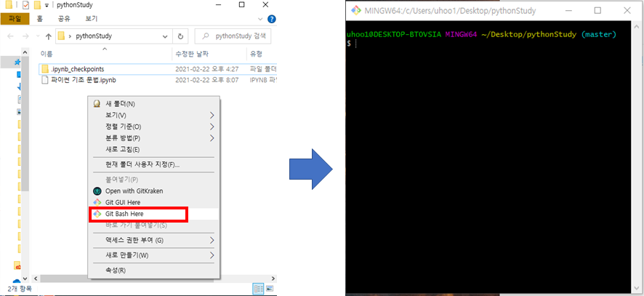
Task: Open Customize Quick Access Toolbar dropdown
Action: (47, 5)
